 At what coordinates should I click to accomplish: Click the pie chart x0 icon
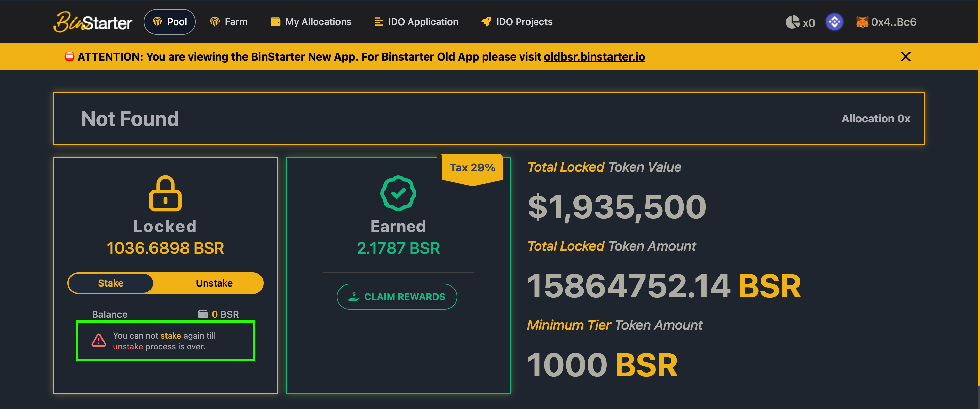point(793,22)
